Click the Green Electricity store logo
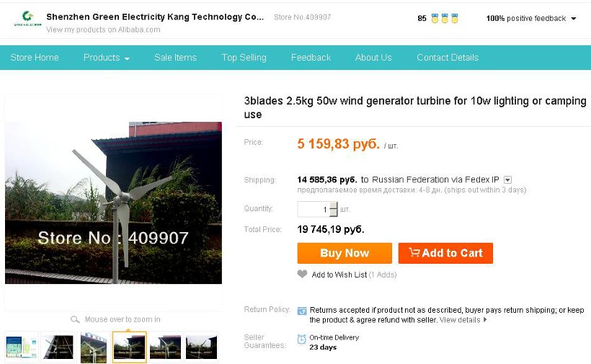 coord(27,19)
